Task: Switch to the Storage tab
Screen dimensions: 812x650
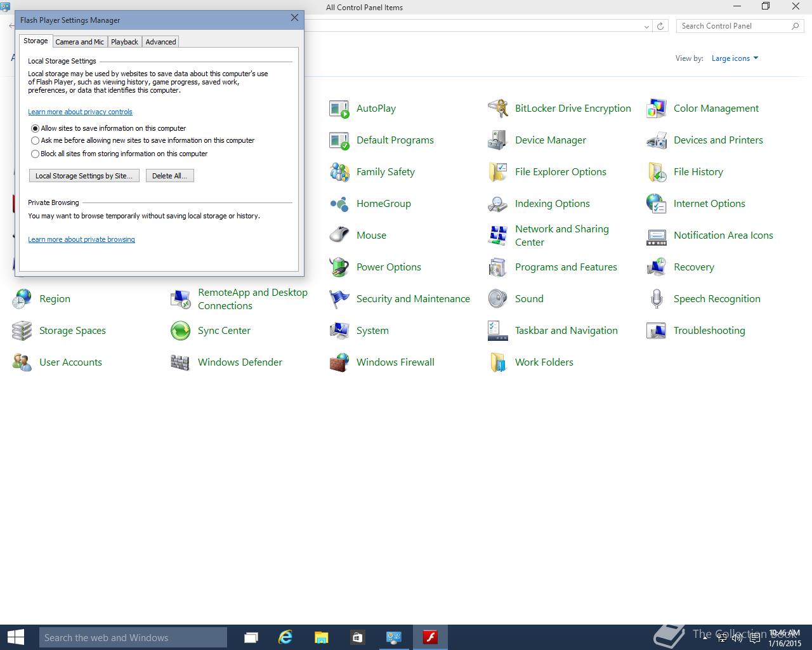Action: tap(36, 41)
